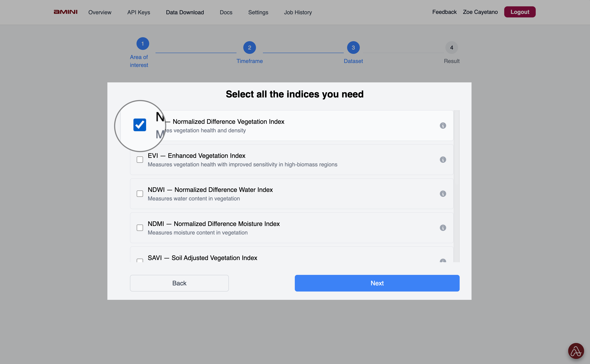
Task: Open the API Keys page
Action: 138,12
